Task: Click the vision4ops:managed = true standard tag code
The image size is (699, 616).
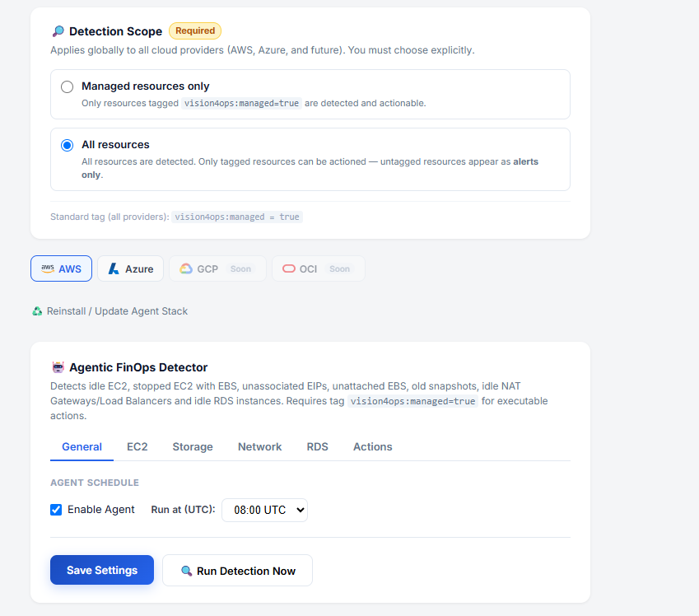Action: coord(237,217)
